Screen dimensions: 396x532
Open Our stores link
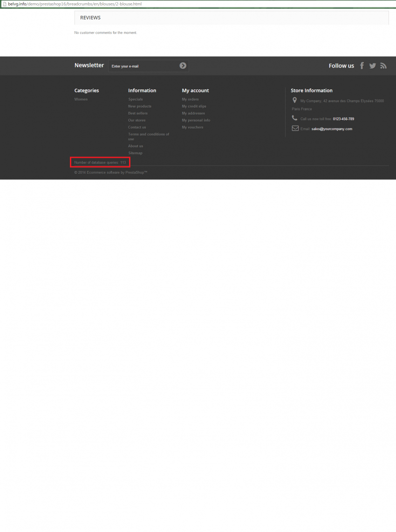[x=137, y=120]
